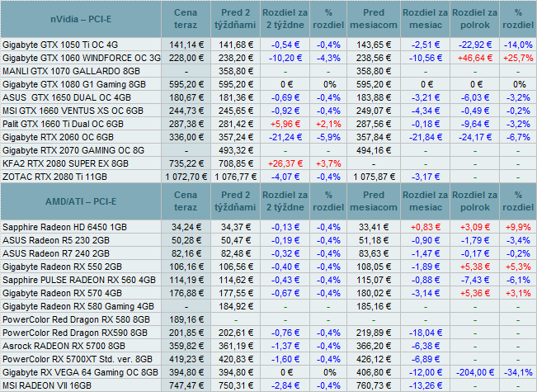Screen dimensions: 537x392
Task: Select ASUS Radeon R7 240 2GB name
Action: tap(56, 253)
